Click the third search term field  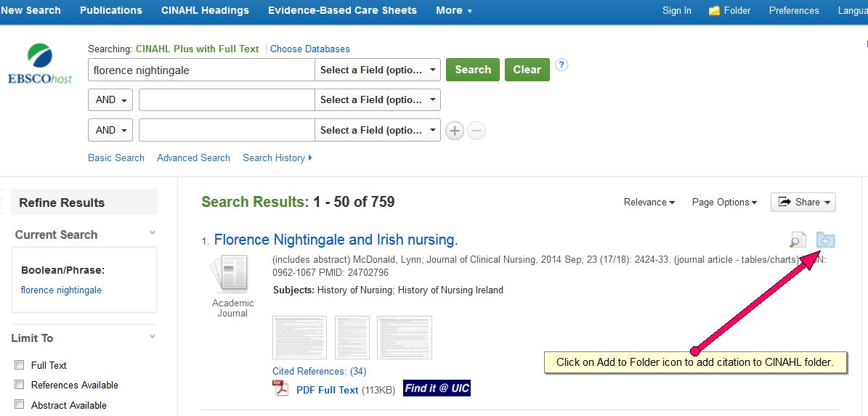click(227, 130)
